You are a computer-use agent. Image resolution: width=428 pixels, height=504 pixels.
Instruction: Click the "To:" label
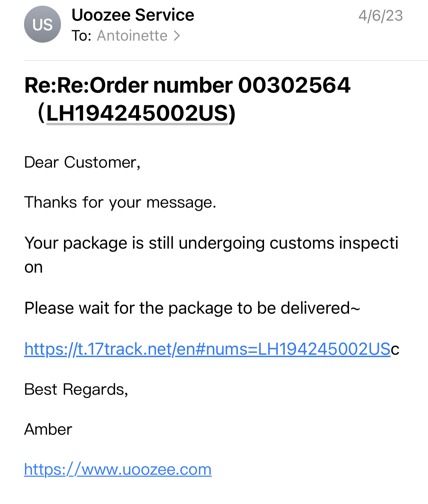[81, 36]
